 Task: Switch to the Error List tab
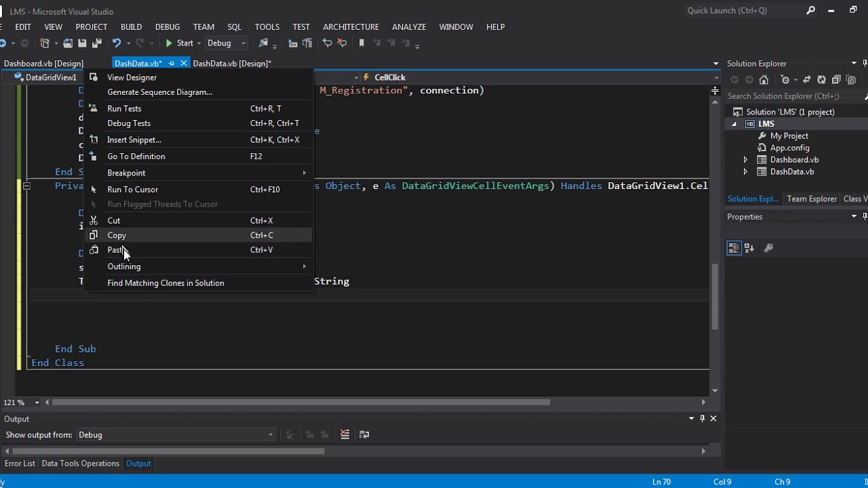[20, 464]
